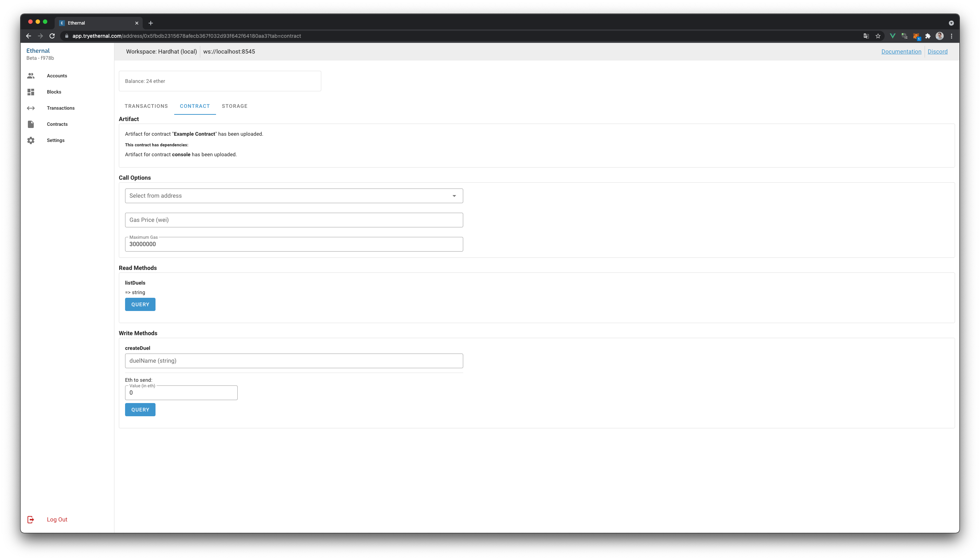This screenshot has width=980, height=560.
Task: Click the Blocks grid icon
Action: [x=31, y=92]
